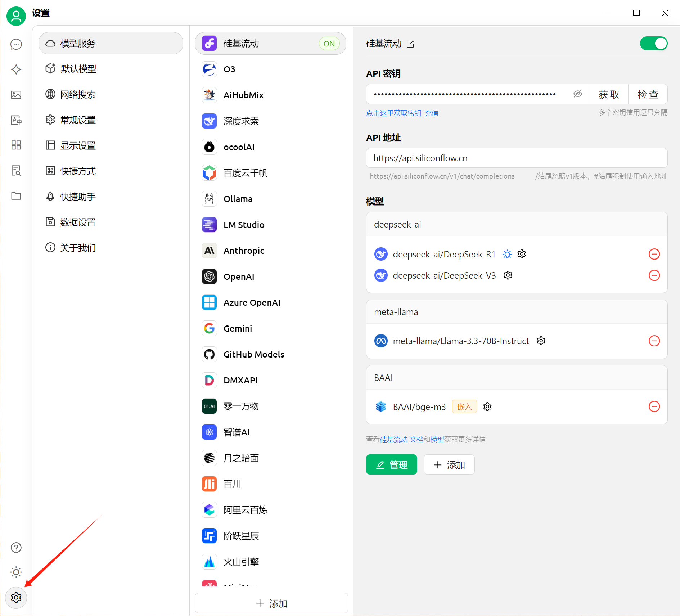Click the green 管理 models button

[x=392, y=465]
